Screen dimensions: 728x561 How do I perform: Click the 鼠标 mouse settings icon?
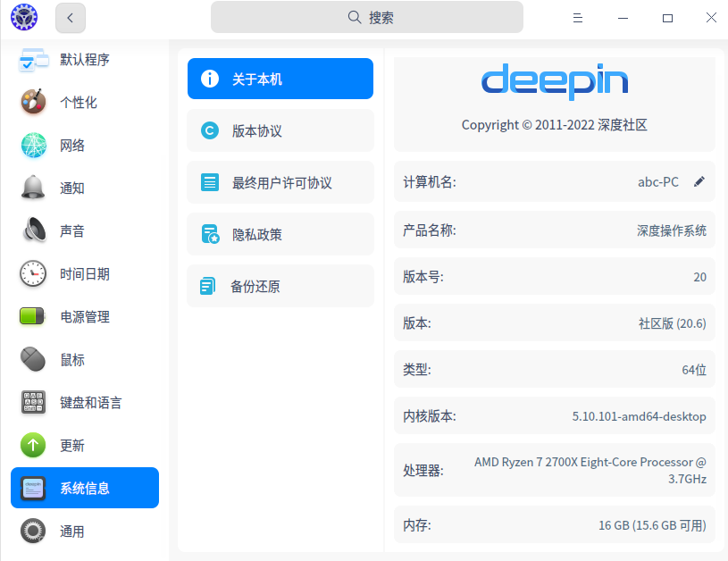[32, 359]
